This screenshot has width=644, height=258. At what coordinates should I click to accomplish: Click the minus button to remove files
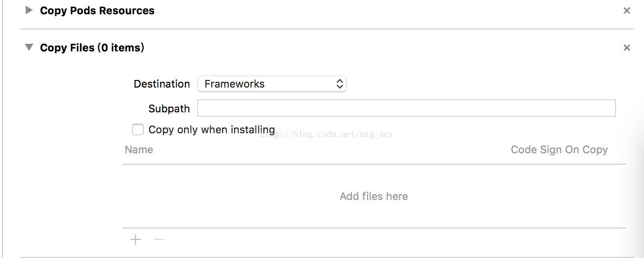[x=159, y=239]
